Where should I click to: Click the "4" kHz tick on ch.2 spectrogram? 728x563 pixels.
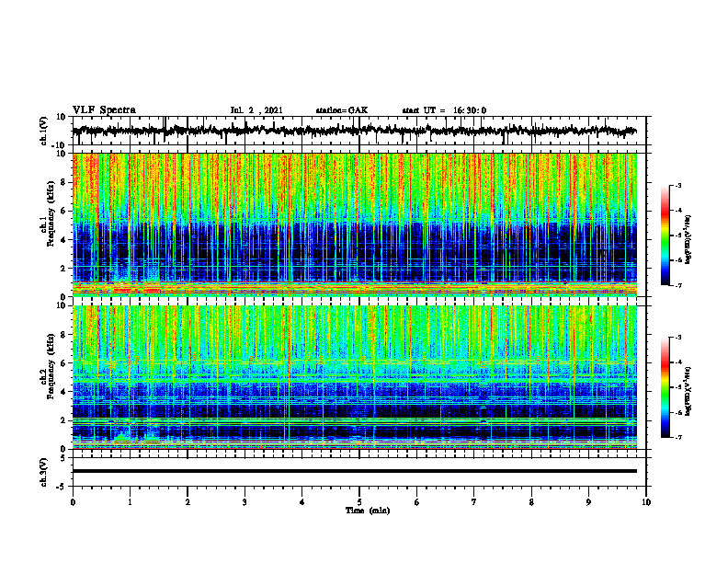[63, 392]
